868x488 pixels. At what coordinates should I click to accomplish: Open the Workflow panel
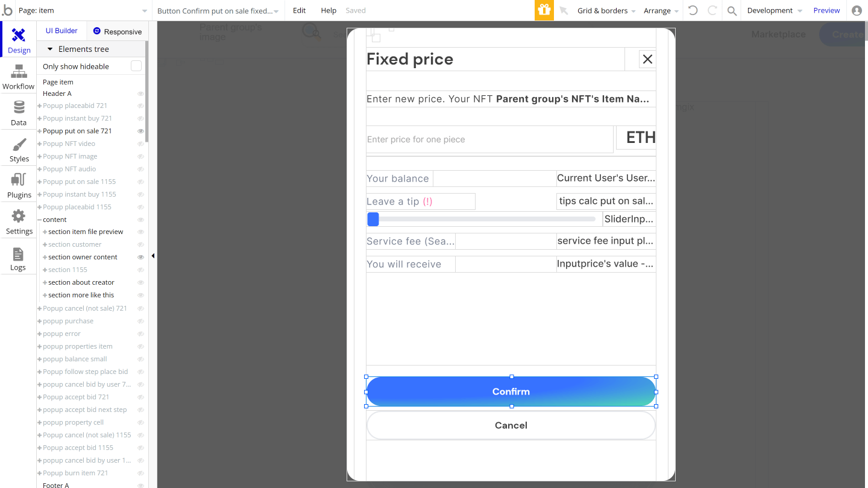[18, 77]
